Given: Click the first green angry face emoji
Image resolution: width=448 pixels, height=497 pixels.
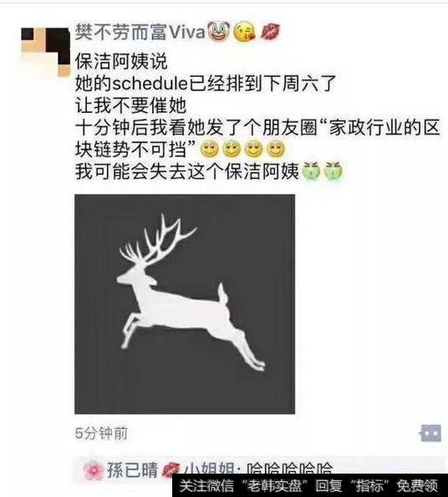Looking at the screenshot, I should (312, 171).
